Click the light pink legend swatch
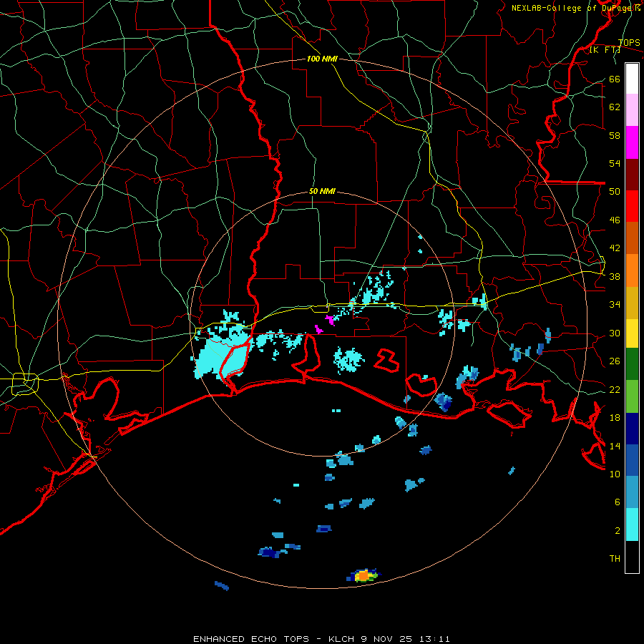Image resolution: width=644 pixels, height=644 pixels. click(x=632, y=110)
